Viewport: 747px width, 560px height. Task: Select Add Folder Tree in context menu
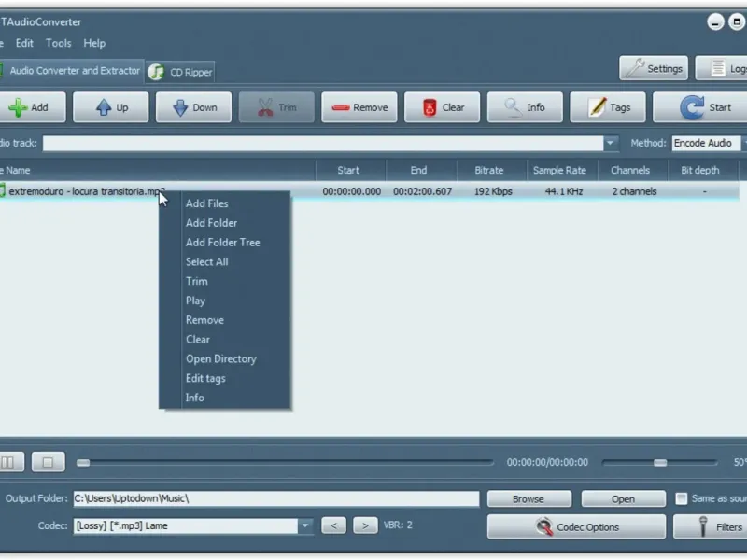222,243
